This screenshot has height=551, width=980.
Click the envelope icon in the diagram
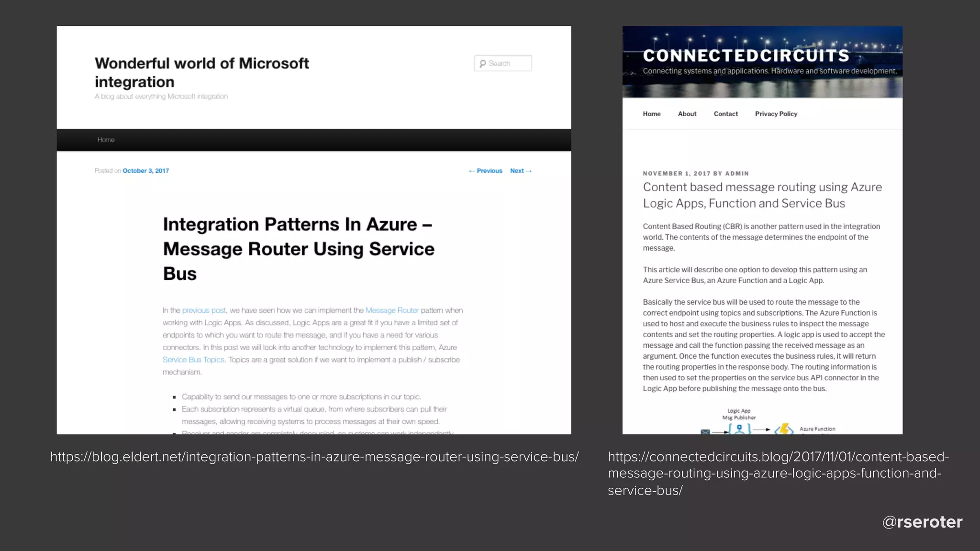click(x=705, y=431)
